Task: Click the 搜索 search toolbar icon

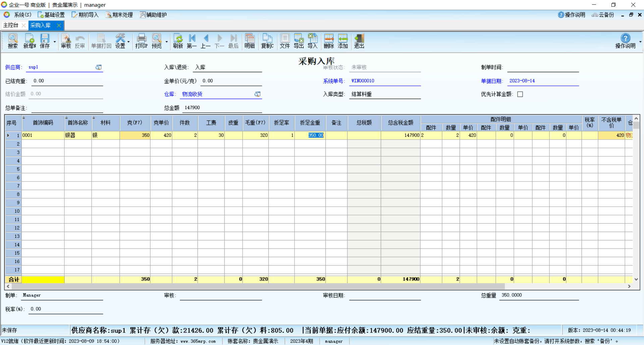Action: [x=12, y=41]
